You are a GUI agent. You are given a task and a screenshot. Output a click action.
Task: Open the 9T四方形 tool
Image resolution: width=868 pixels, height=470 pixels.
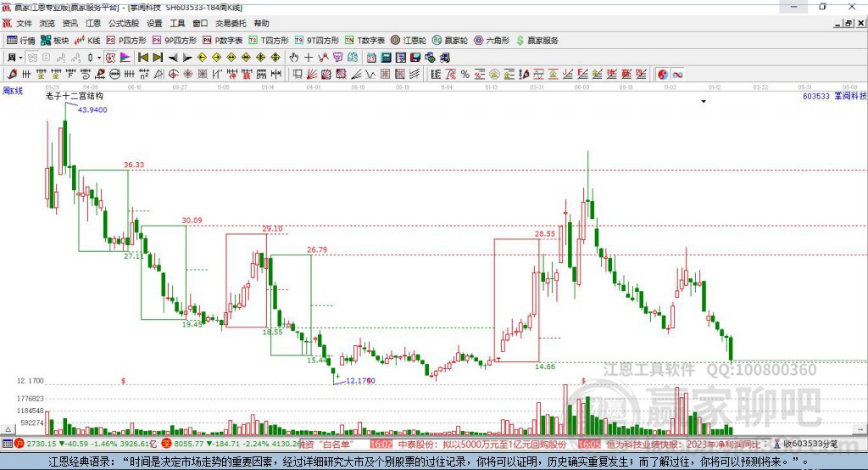point(317,41)
